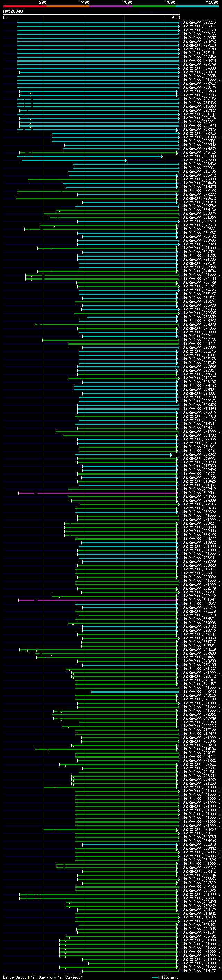Select hit label UniRef100_A7NV50

pyautogui.click(x=199, y=829)
